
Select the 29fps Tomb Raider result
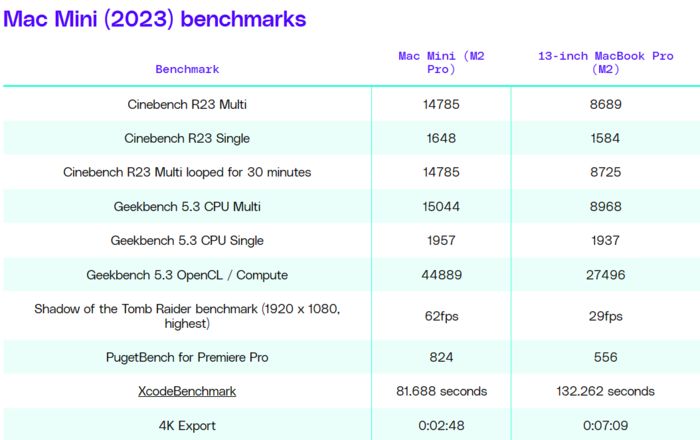605,316
